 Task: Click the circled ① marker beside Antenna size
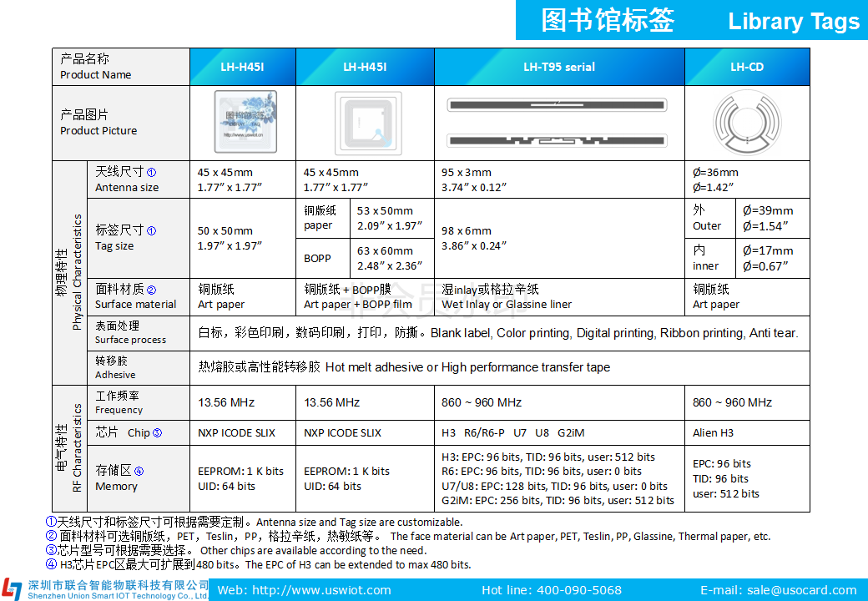click(151, 173)
